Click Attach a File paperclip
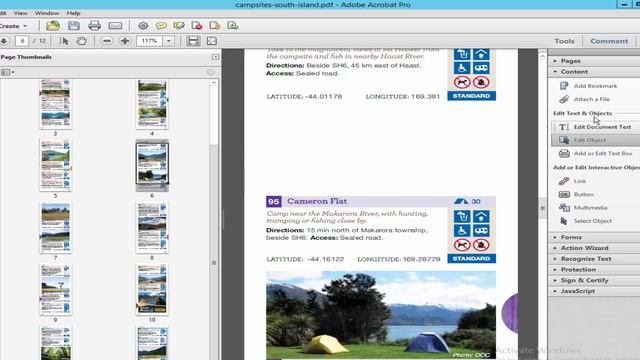The height and width of the screenshot is (360, 640). (x=586, y=99)
